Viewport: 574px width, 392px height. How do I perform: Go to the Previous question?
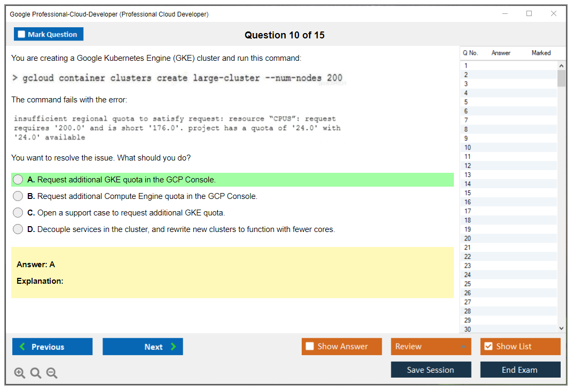coord(52,347)
